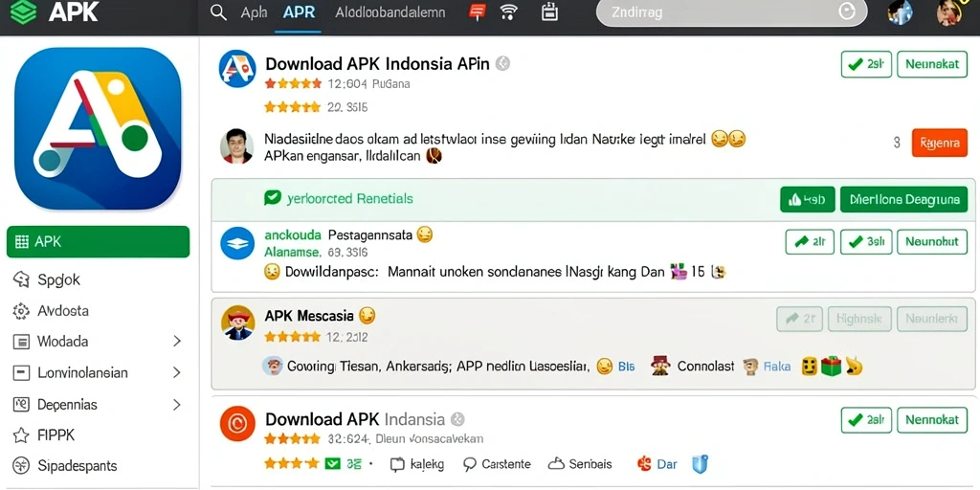
Task: Open the calendar icon in header
Action: coord(549,11)
